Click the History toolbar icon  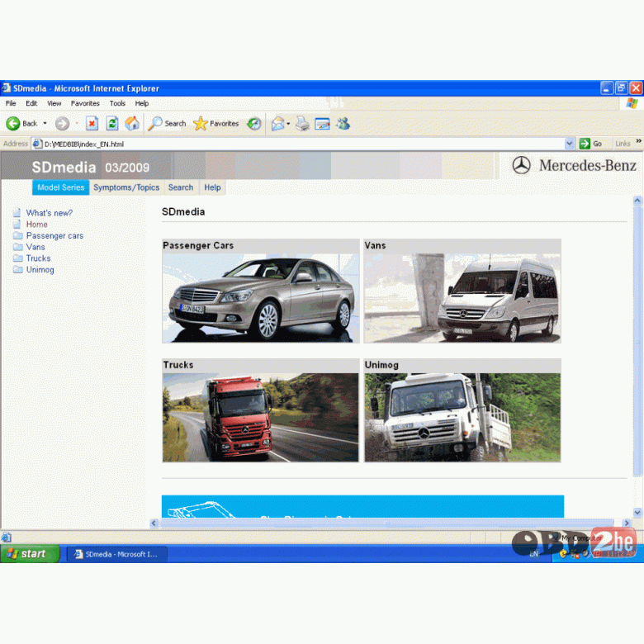[254, 123]
